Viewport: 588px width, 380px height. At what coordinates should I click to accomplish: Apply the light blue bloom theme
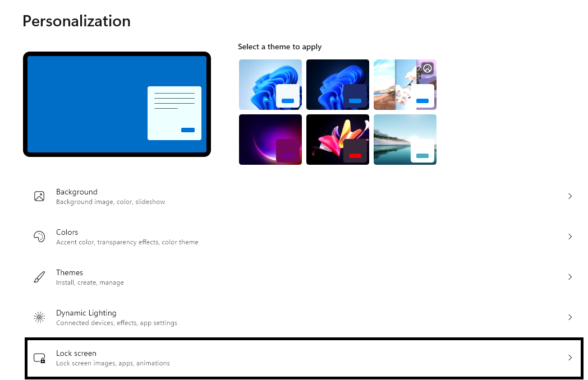point(270,85)
